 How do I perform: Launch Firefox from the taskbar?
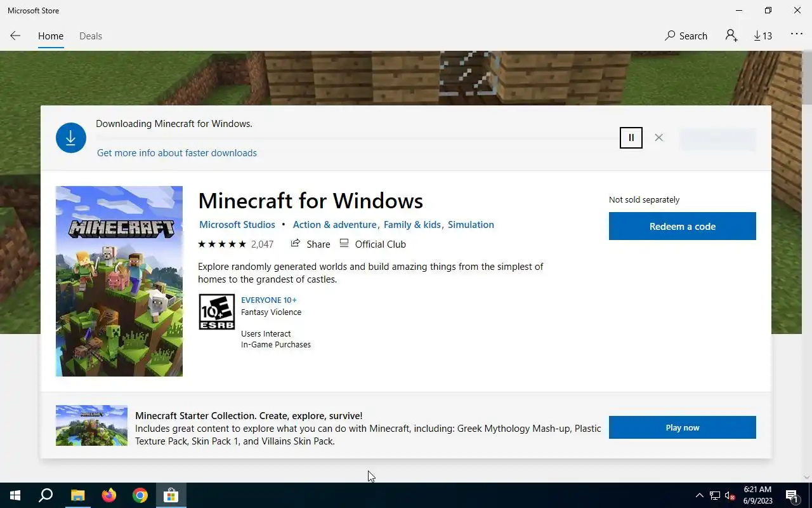(x=108, y=495)
